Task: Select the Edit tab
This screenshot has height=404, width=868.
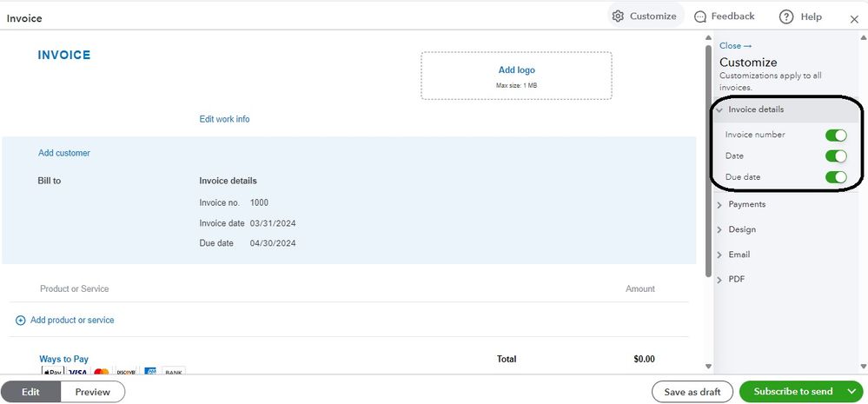Action: pos(30,392)
